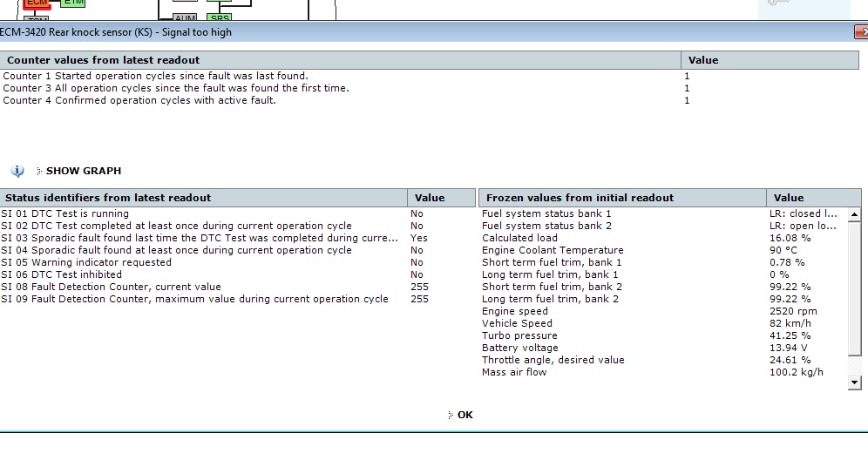Click Turbo pressure row

[x=663, y=335]
